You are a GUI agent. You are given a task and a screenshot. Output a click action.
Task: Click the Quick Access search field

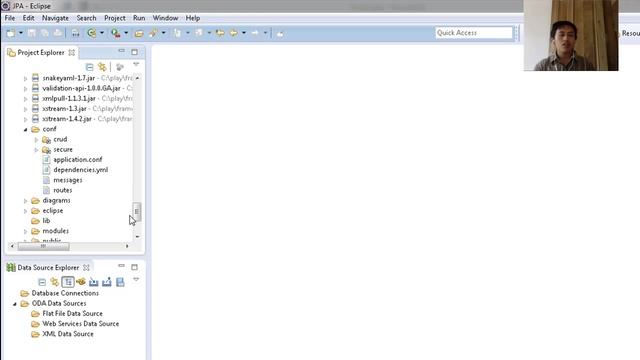[x=473, y=33]
